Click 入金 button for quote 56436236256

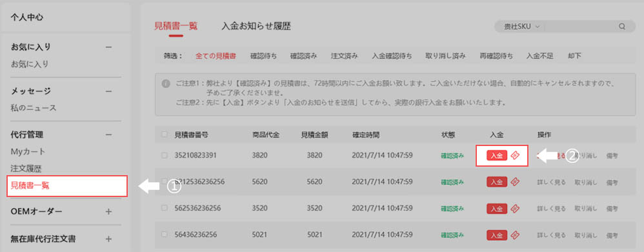[497, 235]
